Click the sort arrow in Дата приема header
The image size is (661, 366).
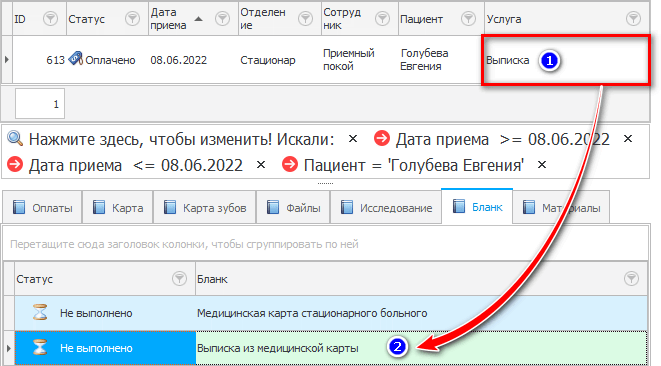(199, 19)
